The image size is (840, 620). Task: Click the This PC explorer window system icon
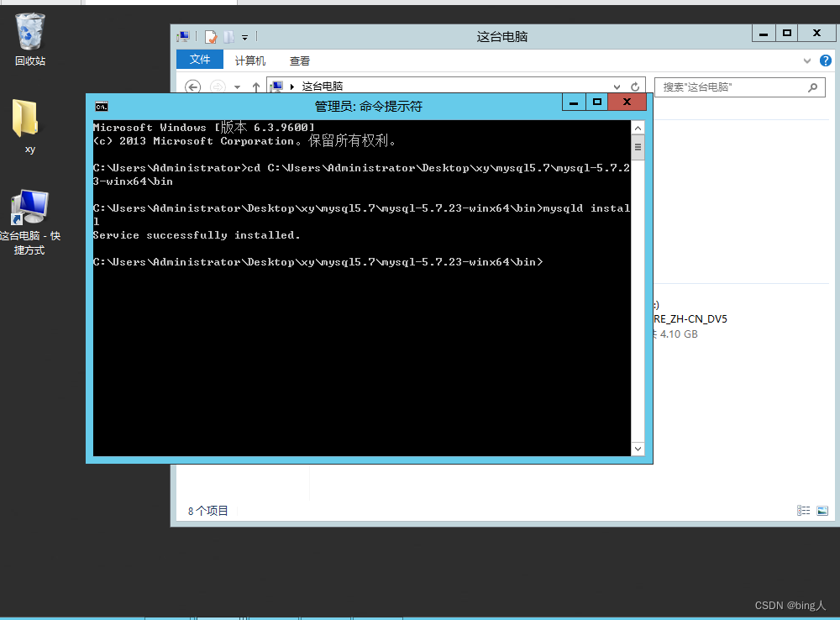coord(183,36)
